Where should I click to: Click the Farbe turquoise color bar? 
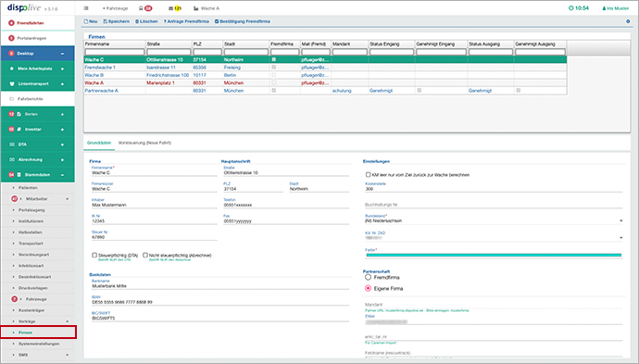[494, 255]
